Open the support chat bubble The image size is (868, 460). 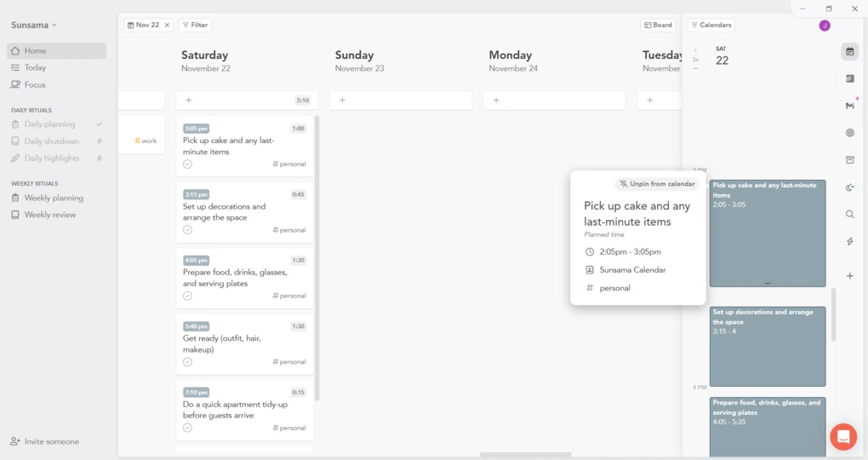[843, 437]
